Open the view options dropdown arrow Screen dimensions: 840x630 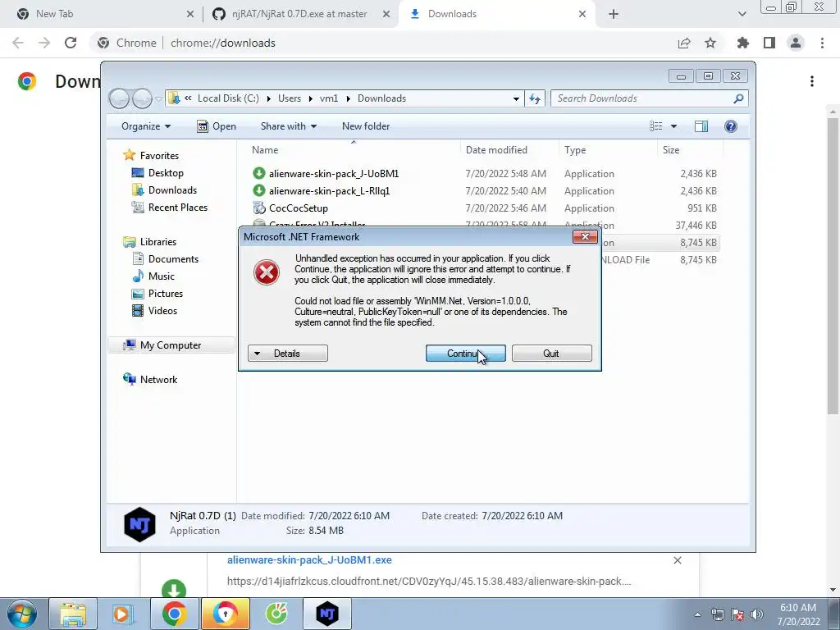tap(674, 126)
